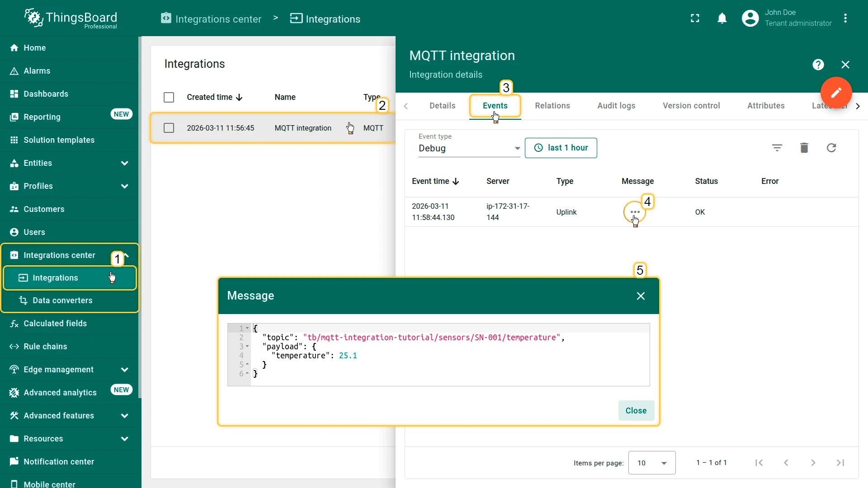Image resolution: width=868 pixels, height=488 pixels.
Task: Click the last 1 hour time button
Action: (x=561, y=148)
